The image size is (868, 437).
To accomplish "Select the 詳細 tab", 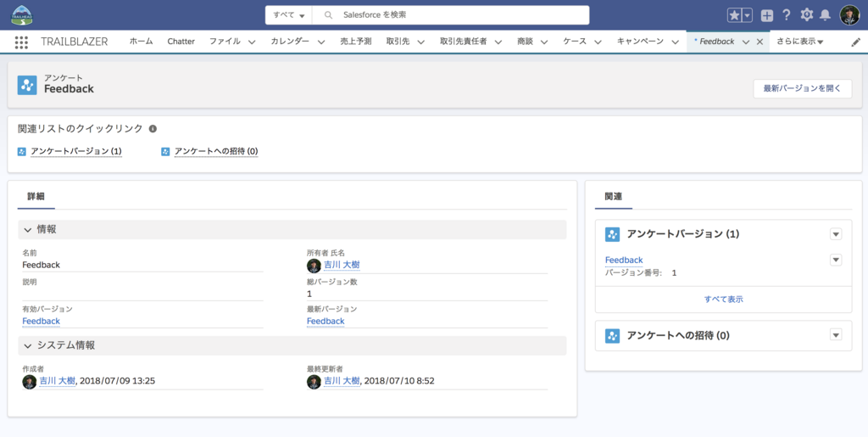I will coord(36,197).
